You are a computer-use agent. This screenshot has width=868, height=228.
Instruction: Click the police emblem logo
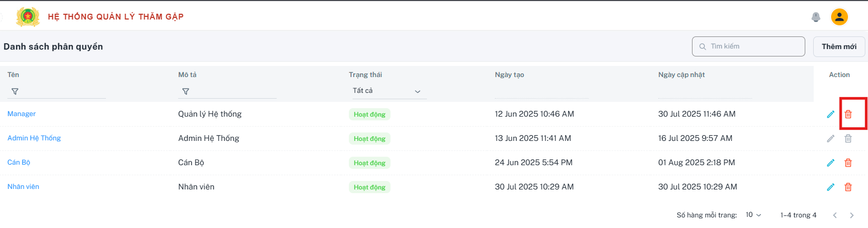pos(28,17)
